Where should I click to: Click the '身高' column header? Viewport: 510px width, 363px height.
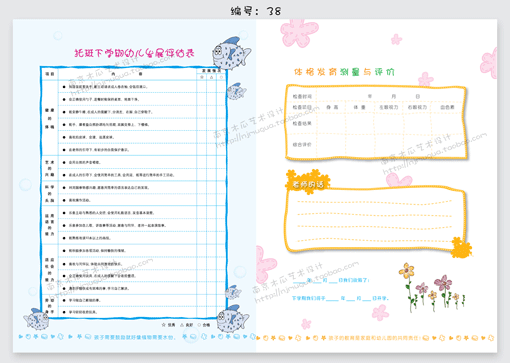pos(332,107)
